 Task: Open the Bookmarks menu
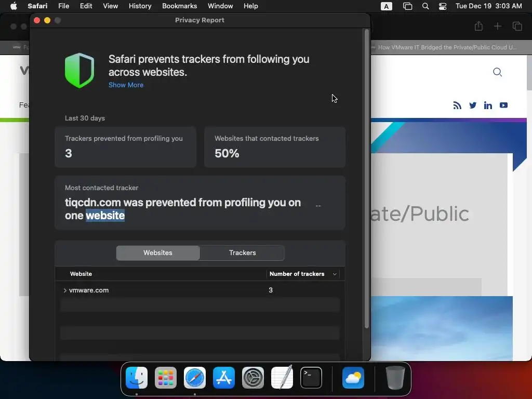click(179, 6)
